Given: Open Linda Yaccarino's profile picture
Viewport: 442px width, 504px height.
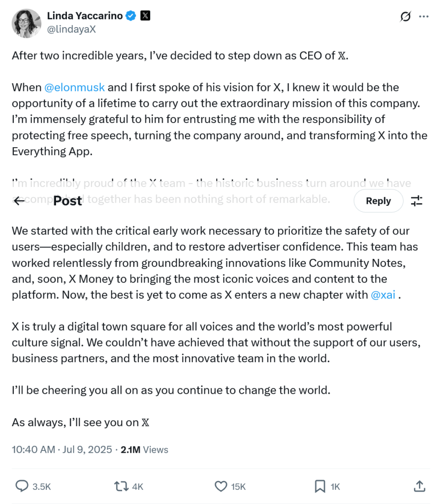Looking at the screenshot, I should pos(26,23).
